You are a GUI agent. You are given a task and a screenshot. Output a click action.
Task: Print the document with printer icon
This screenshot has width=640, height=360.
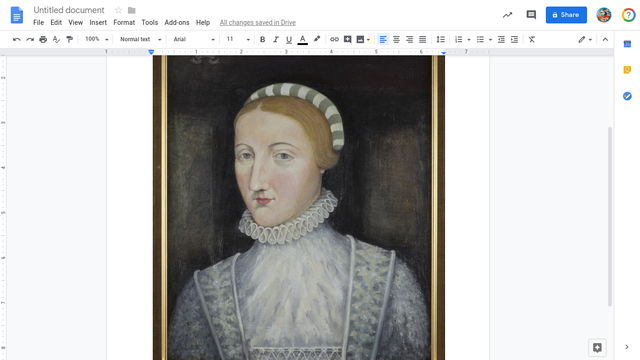[43, 40]
